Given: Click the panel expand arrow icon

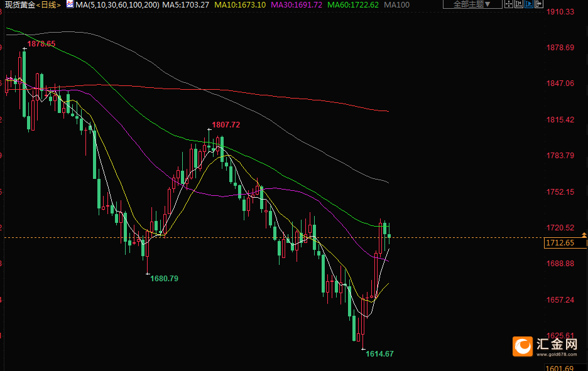Looking at the screenshot, I should (x=539, y=4).
